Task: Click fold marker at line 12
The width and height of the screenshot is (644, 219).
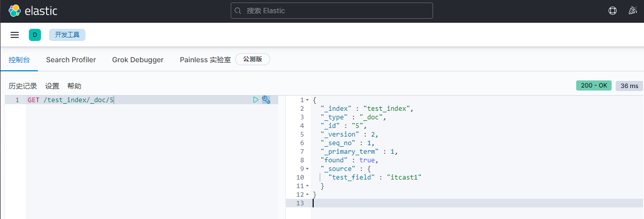Action: 307,195
